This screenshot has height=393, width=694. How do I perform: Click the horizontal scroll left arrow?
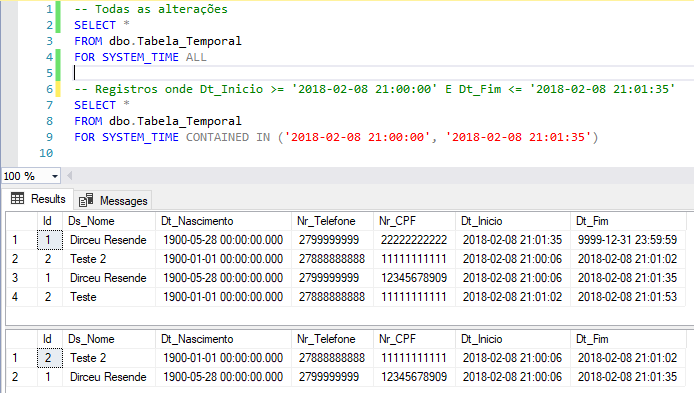(x=69, y=176)
